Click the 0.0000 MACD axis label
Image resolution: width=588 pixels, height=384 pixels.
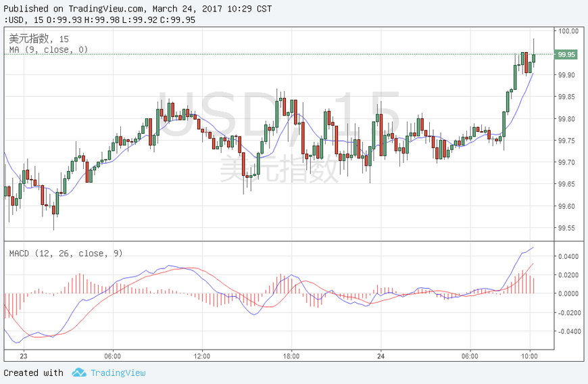tap(568, 293)
